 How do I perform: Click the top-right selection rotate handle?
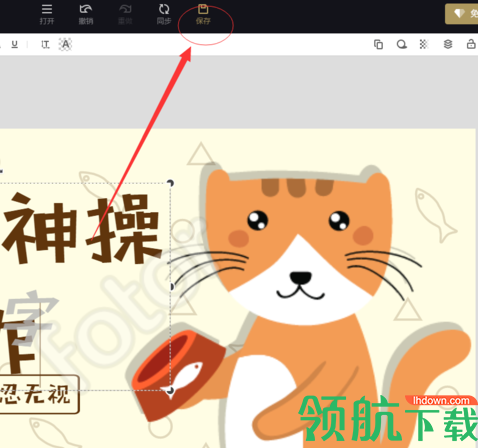[170, 183]
